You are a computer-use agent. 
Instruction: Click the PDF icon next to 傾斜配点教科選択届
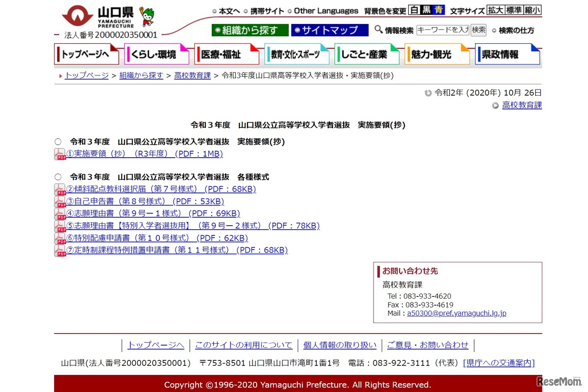(x=60, y=189)
